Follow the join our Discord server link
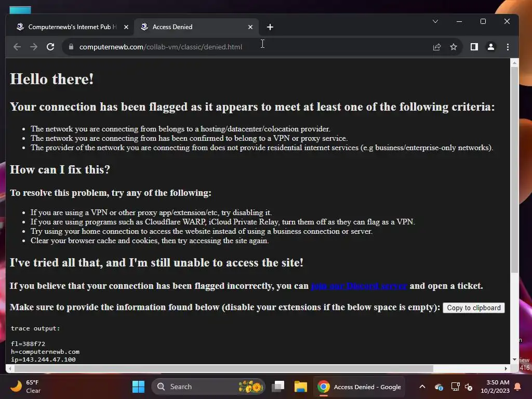532x399 pixels. coord(358,286)
